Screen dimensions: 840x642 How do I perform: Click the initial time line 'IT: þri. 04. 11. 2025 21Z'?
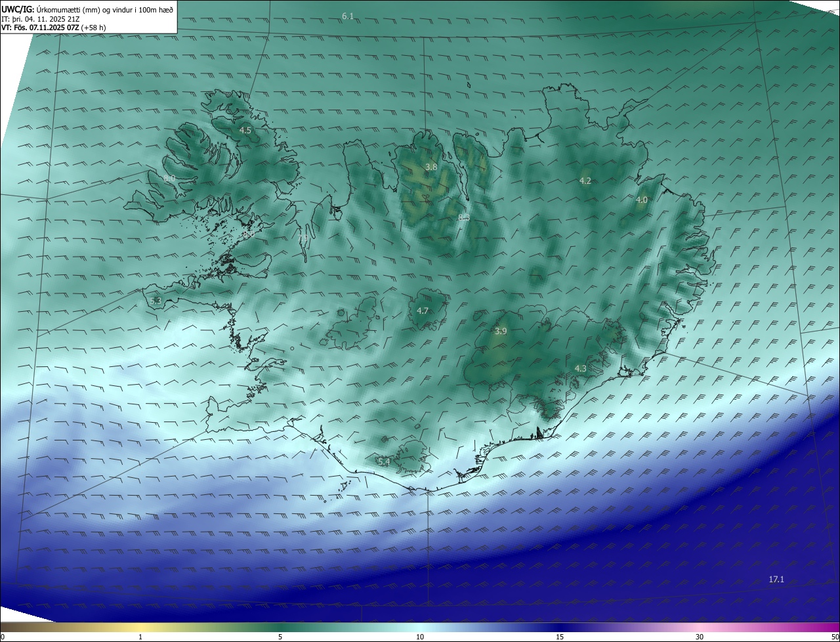(x=41, y=19)
